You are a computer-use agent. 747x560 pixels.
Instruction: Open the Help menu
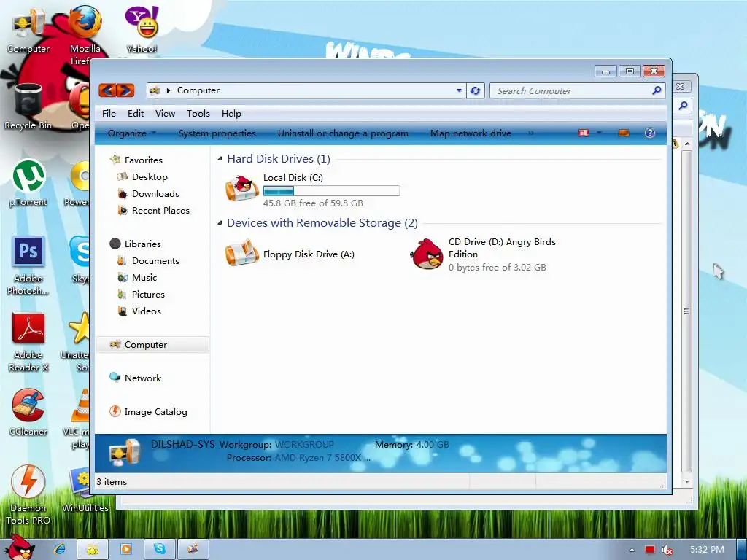[231, 113]
